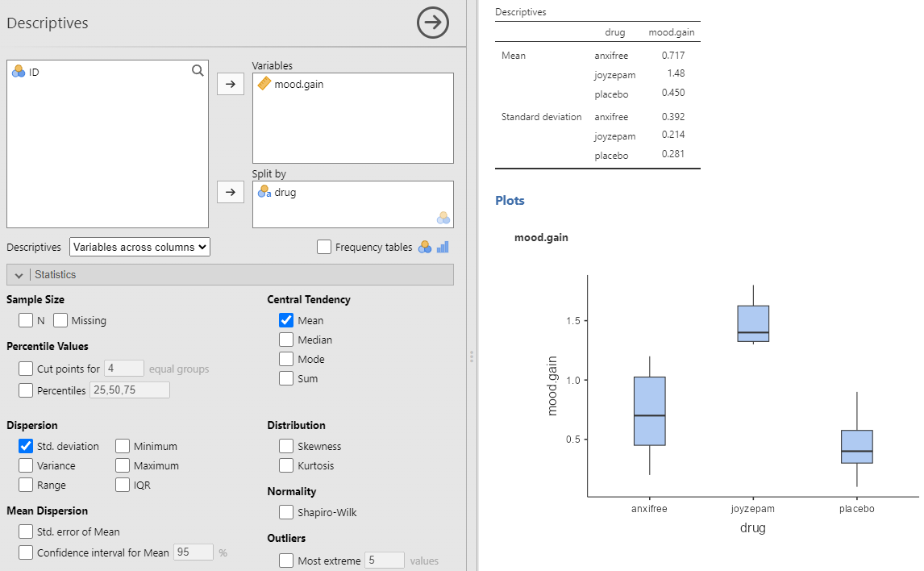
Task: Disable the Std. deviation checkbox
Action: click(26, 446)
